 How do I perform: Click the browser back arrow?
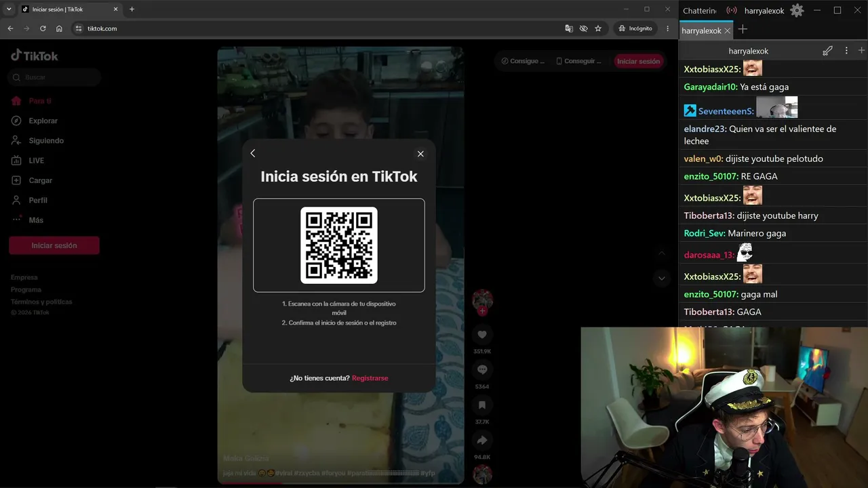(x=10, y=28)
